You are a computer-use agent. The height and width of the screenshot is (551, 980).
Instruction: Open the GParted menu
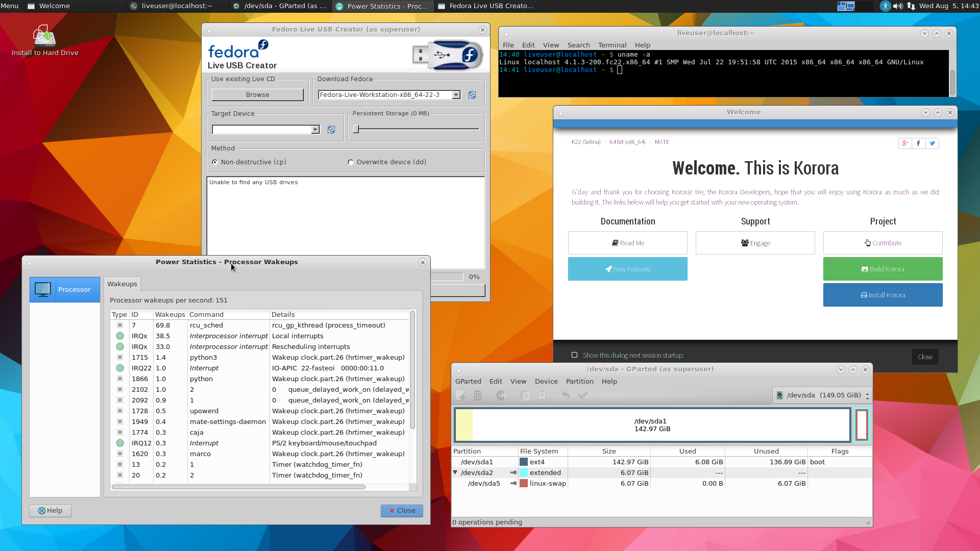[468, 381]
